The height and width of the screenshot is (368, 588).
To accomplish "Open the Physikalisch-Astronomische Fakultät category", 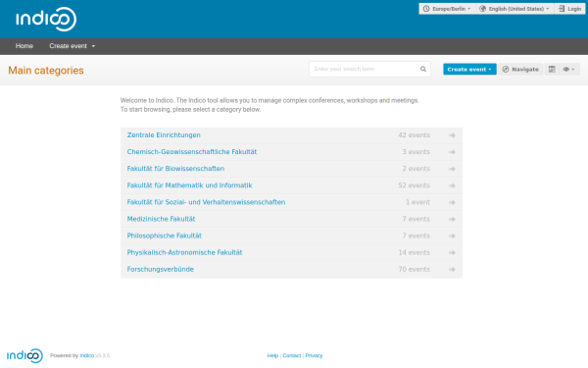I will [x=184, y=252].
